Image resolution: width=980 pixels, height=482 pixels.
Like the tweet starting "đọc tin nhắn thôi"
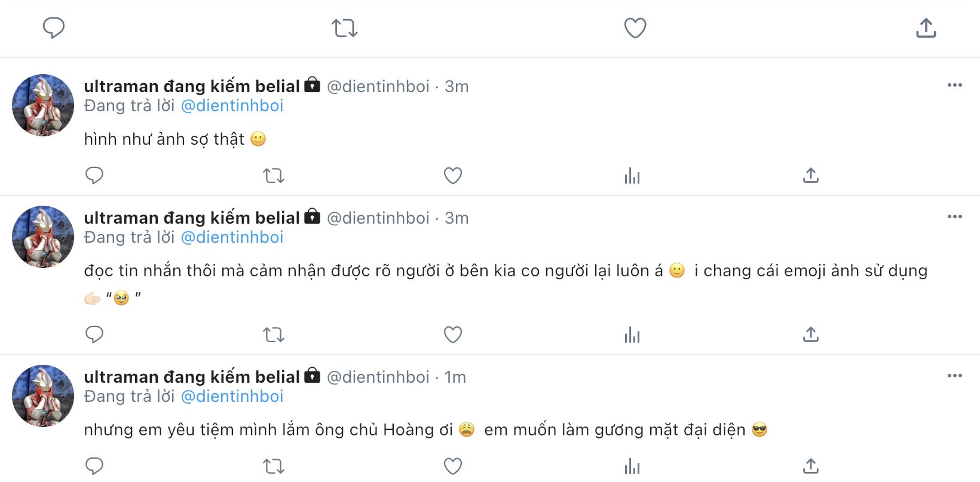pyautogui.click(x=452, y=335)
